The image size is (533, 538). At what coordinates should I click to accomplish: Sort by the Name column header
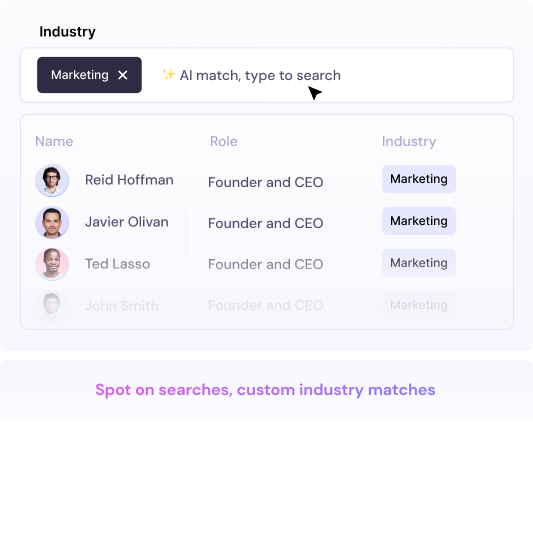point(54,141)
